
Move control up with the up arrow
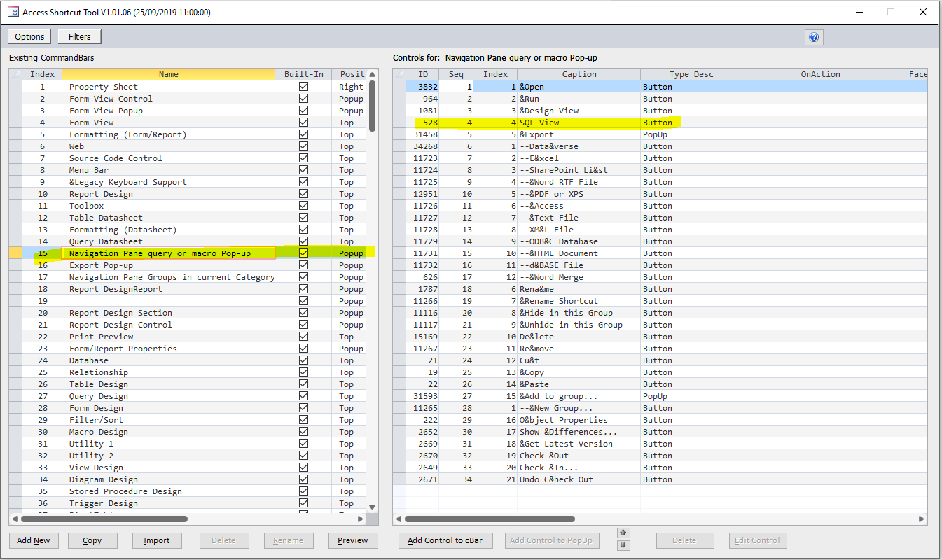[623, 534]
